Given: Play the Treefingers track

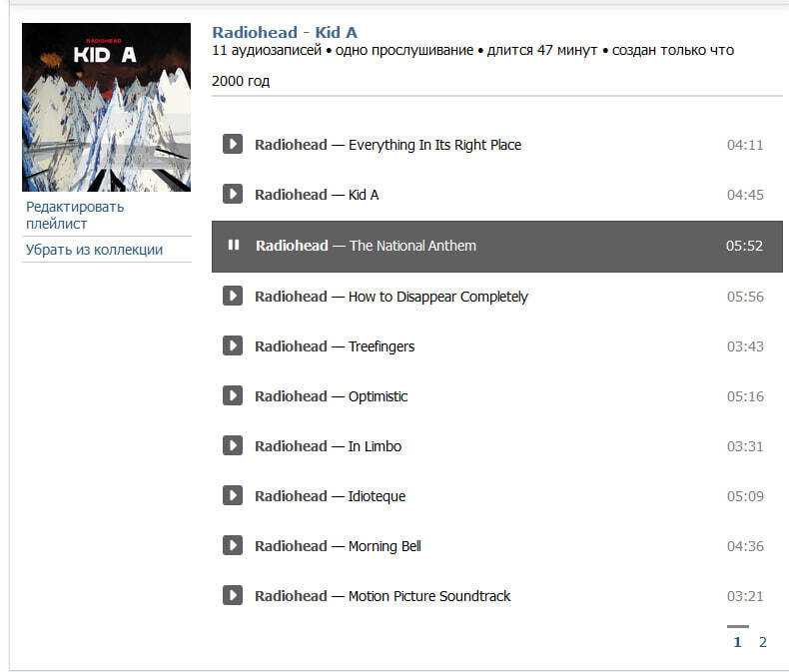Looking at the screenshot, I should (233, 345).
